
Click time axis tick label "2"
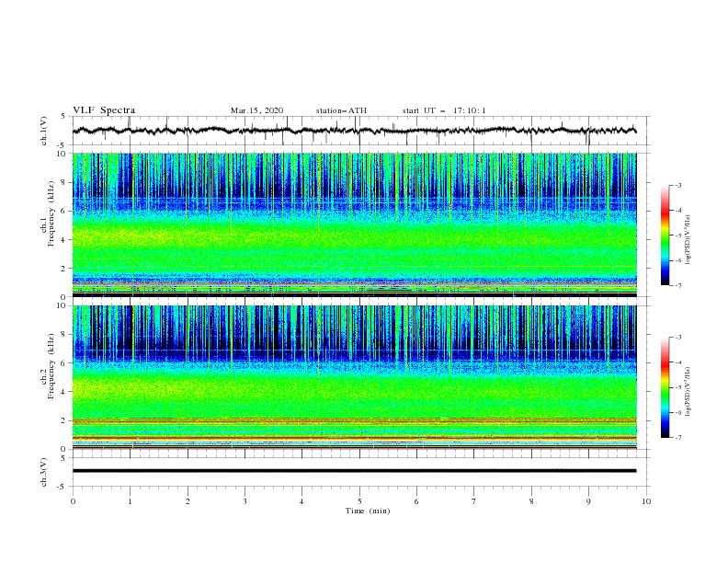pos(188,501)
